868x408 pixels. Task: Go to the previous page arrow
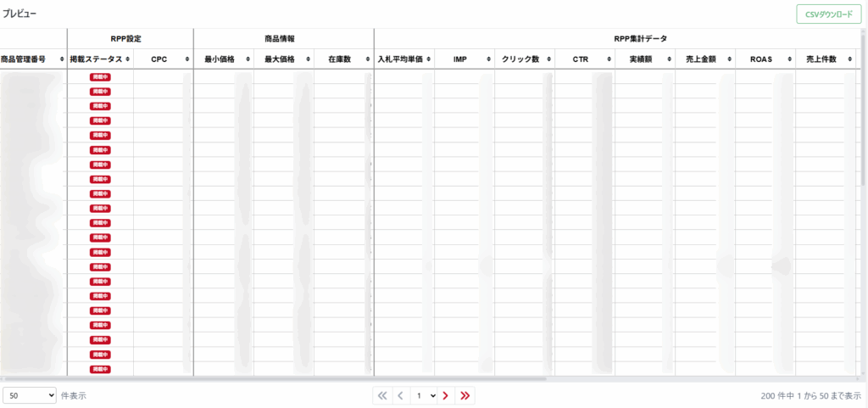[x=400, y=395]
